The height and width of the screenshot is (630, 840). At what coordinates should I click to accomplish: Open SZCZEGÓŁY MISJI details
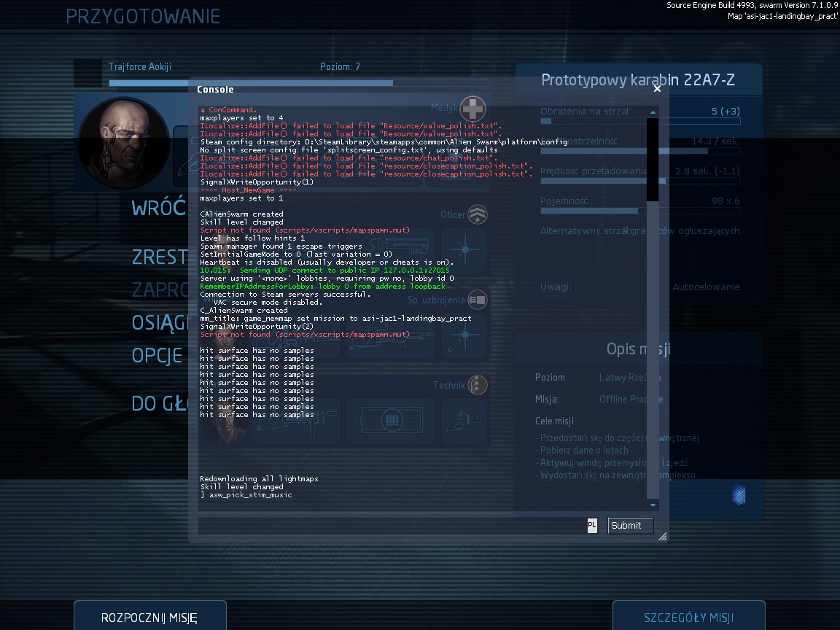tap(688, 617)
